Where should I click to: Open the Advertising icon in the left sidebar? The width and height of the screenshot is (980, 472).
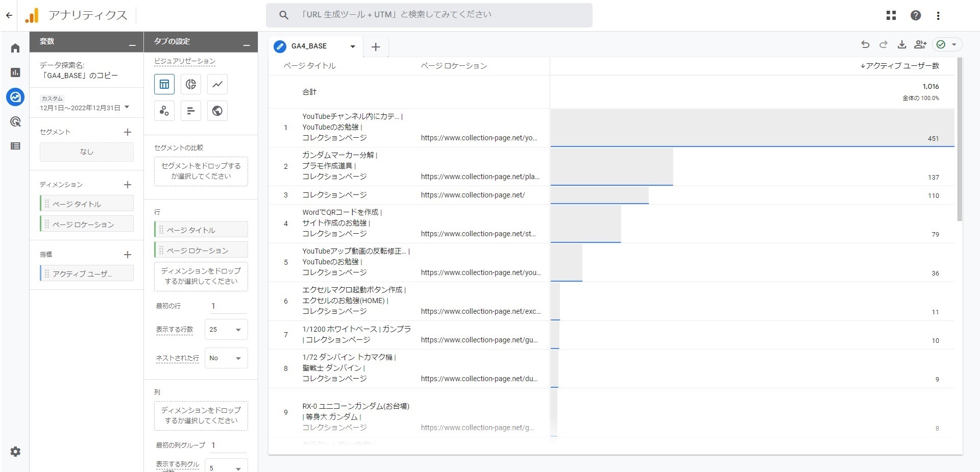pyautogui.click(x=15, y=121)
